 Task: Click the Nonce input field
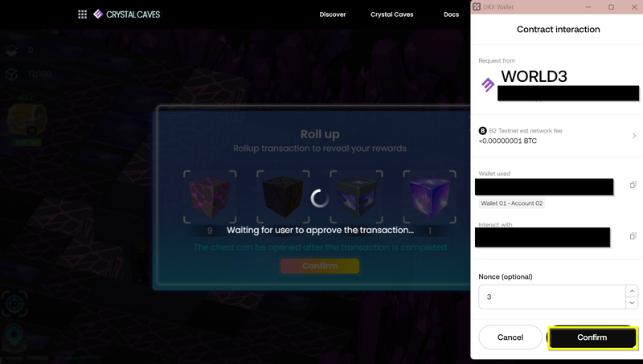click(552, 297)
